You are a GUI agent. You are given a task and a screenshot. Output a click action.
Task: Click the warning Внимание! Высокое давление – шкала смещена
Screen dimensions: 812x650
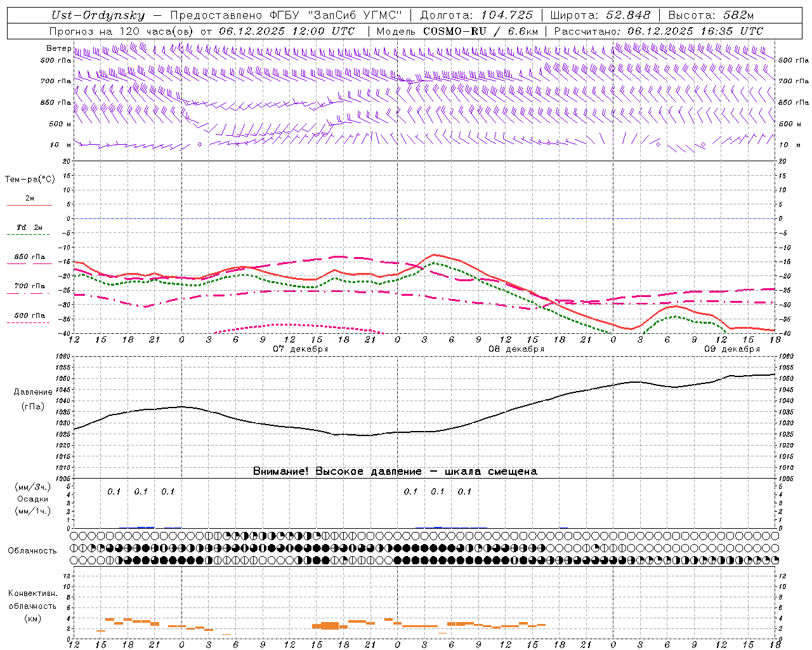[x=395, y=472]
